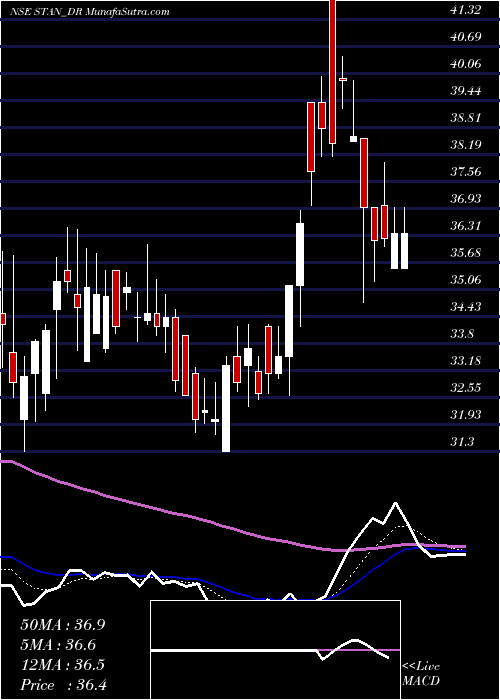Select the 34.43 price axis label

(x=466, y=307)
